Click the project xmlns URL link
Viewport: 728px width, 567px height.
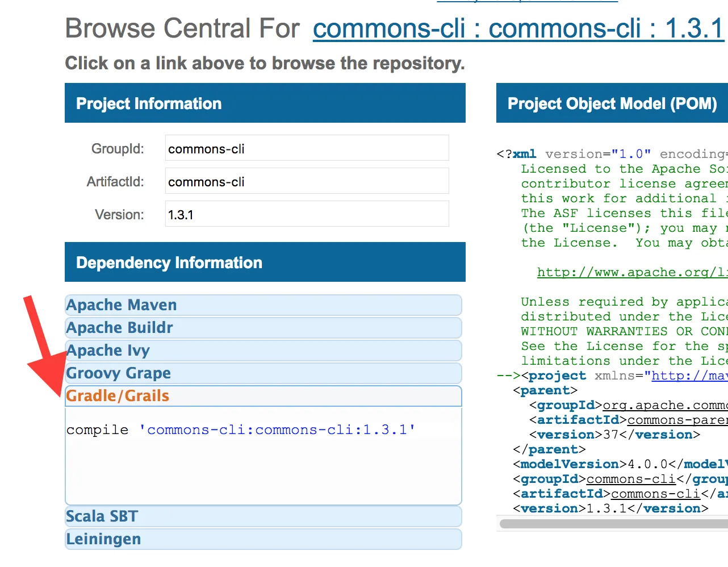tap(689, 376)
